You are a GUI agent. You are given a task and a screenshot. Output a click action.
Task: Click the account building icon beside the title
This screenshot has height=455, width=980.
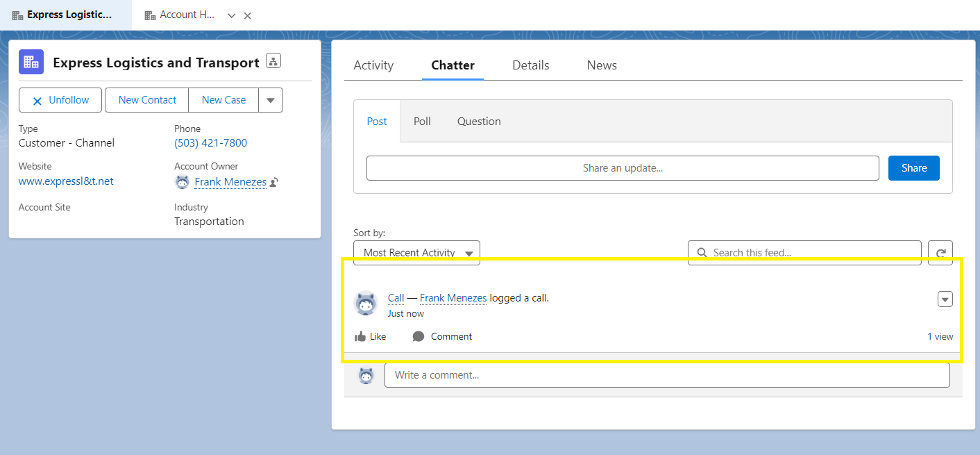[x=31, y=62]
